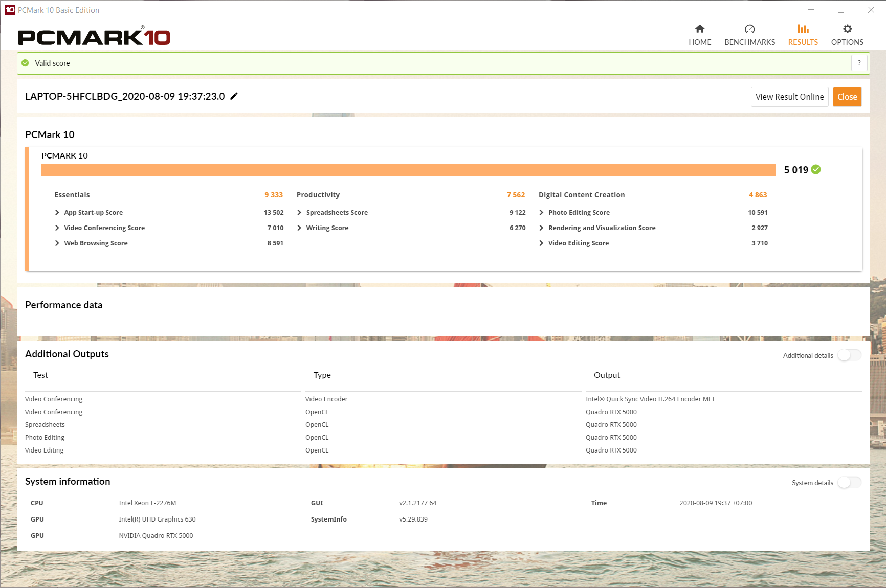Toggle the System details switch
The width and height of the screenshot is (886, 588).
[x=850, y=483]
